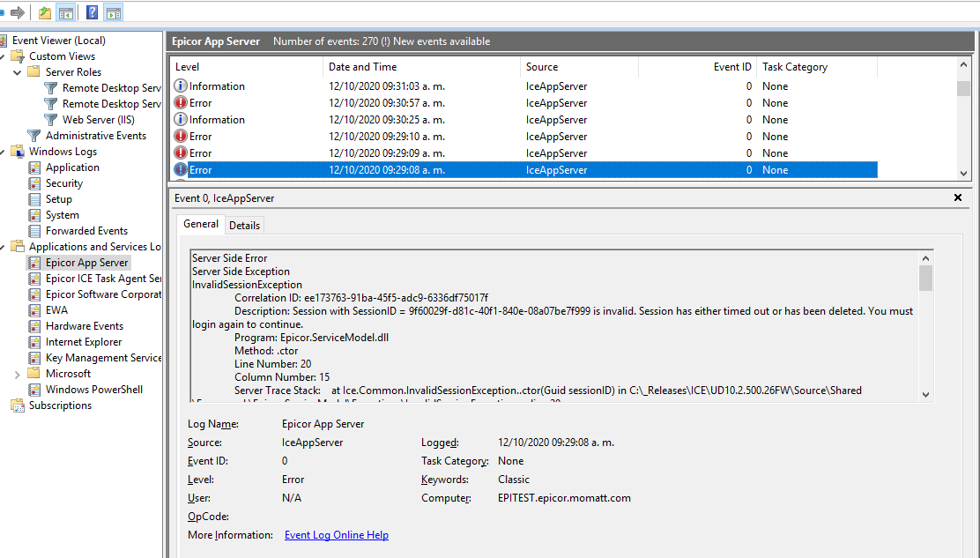Click the Forwarded Events log icon

(34, 231)
